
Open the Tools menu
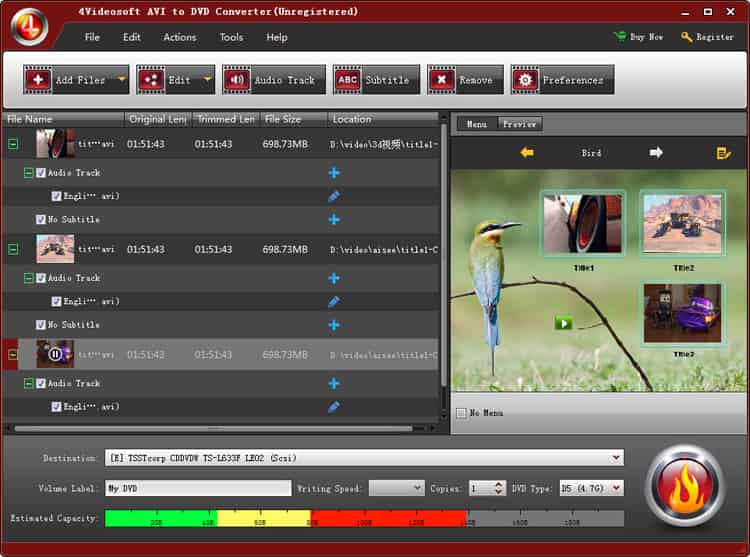(232, 37)
